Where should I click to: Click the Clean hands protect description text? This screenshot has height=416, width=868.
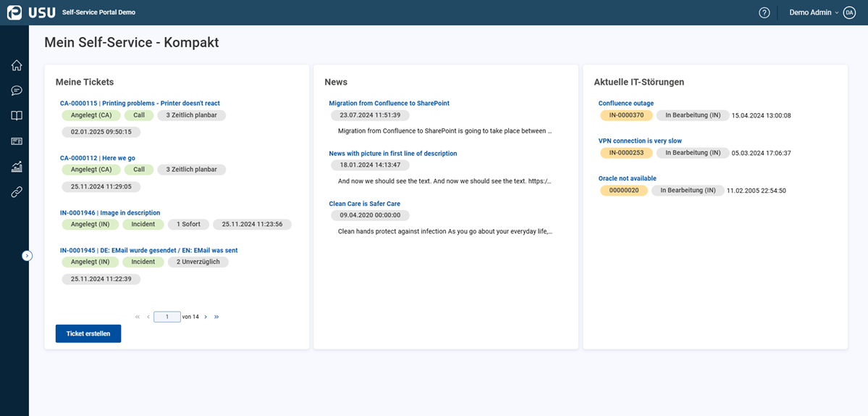(x=445, y=231)
